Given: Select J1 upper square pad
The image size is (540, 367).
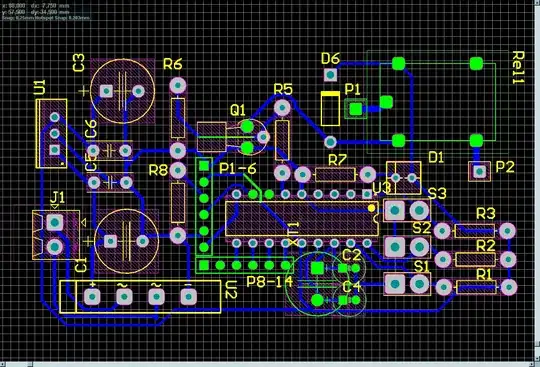Looking at the screenshot, I should [x=55, y=223].
